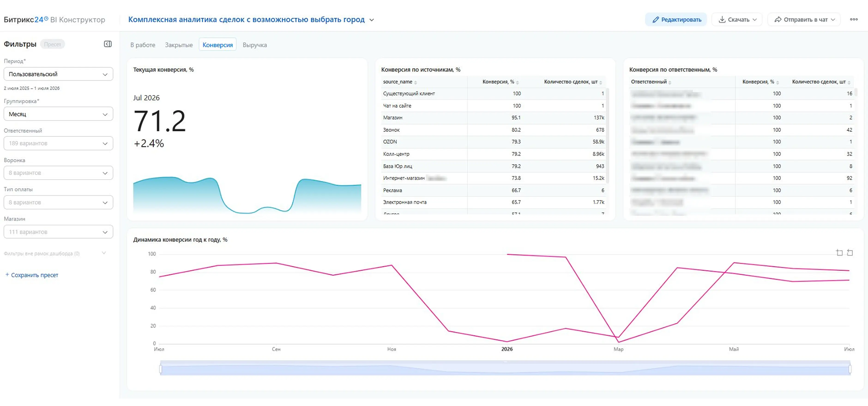The image size is (868, 406).
Task: Sort by Ответственный column icon
Action: (x=670, y=83)
